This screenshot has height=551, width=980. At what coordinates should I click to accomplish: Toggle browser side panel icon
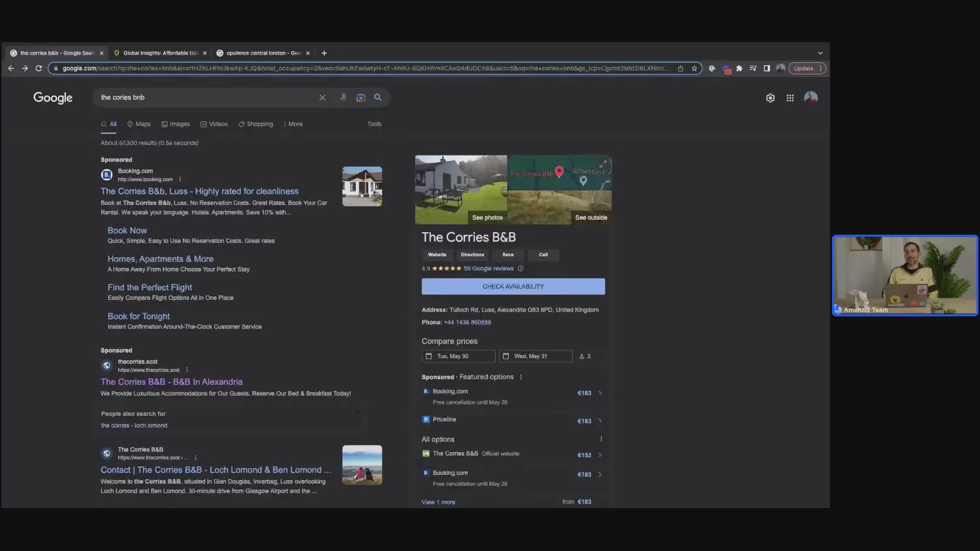[767, 68]
